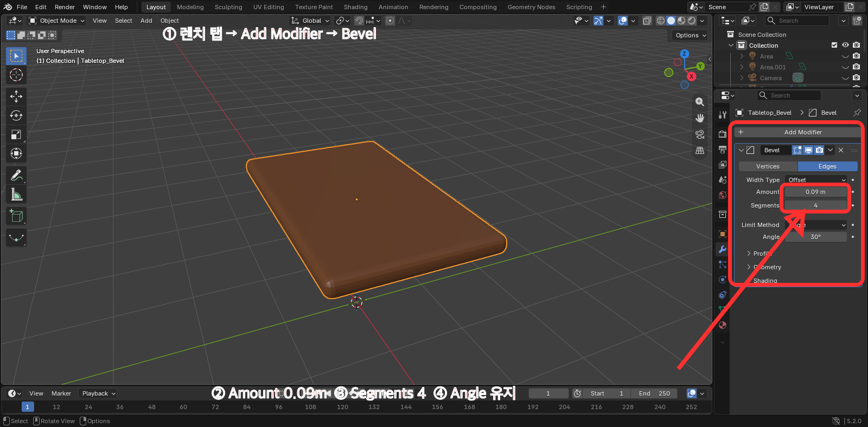
Task: Switch to the Shading workspace tab
Action: click(355, 7)
